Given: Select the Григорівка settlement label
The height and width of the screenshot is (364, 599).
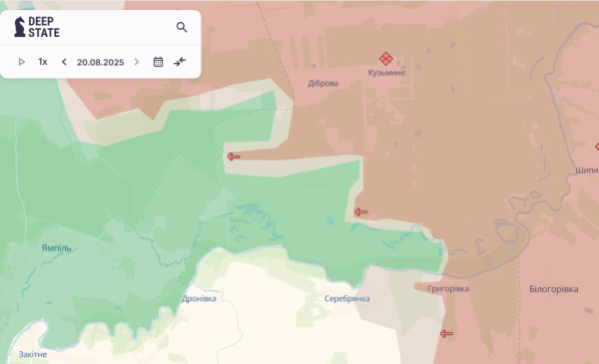Looking at the screenshot, I should [448, 289].
